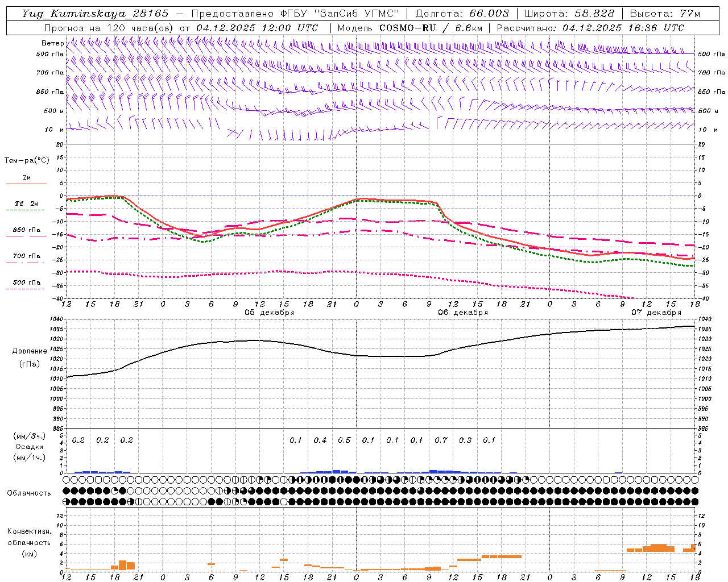Click the (гПа) unit label under Давление
The height and width of the screenshot is (582, 728).
(28, 364)
